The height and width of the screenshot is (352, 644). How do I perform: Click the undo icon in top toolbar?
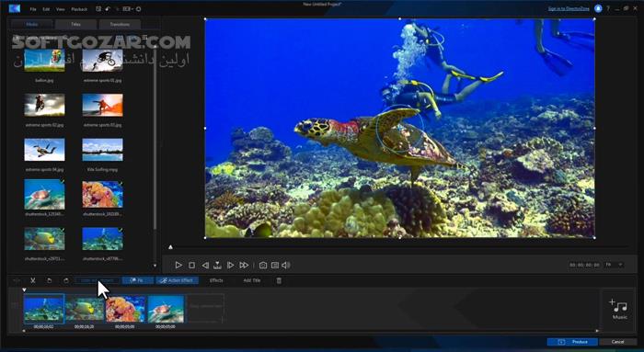click(x=108, y=9)
